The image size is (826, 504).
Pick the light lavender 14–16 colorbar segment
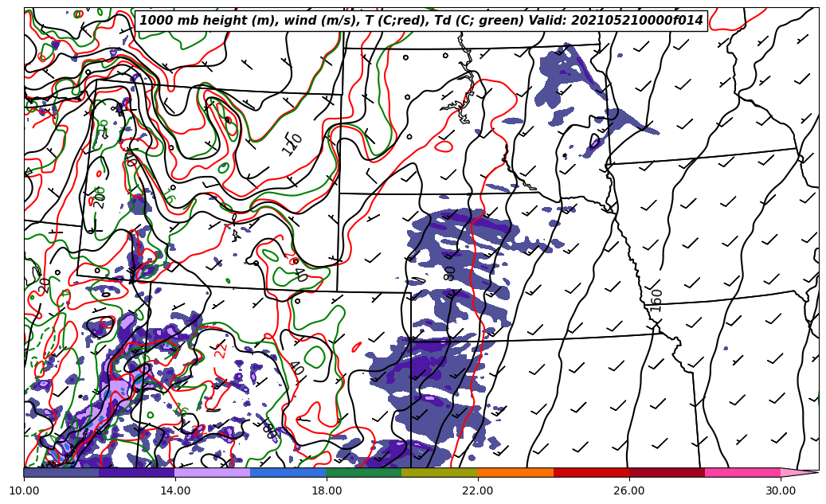click(213, 472)
